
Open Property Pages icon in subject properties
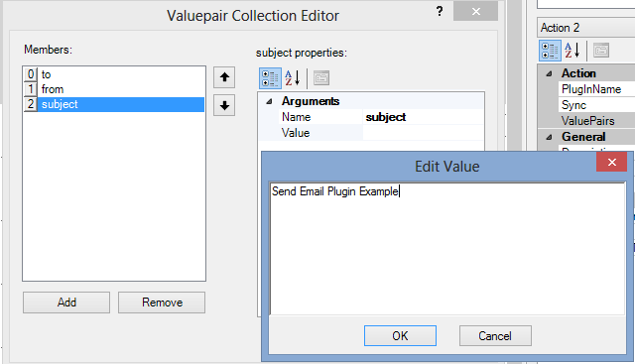click(321, 77)
